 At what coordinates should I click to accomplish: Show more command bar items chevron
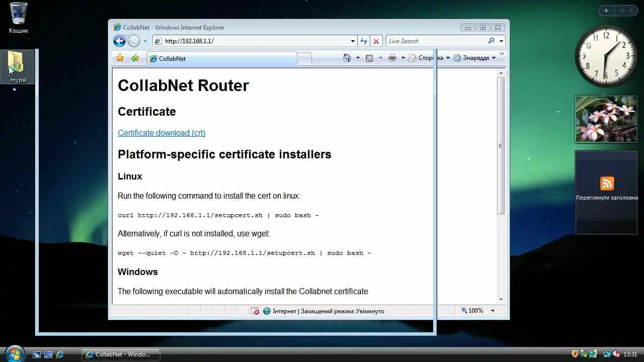[x=502, y=54]
